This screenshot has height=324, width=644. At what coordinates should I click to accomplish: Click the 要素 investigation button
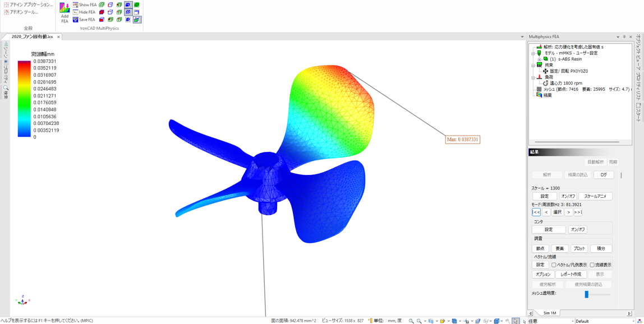click(560, 248)
